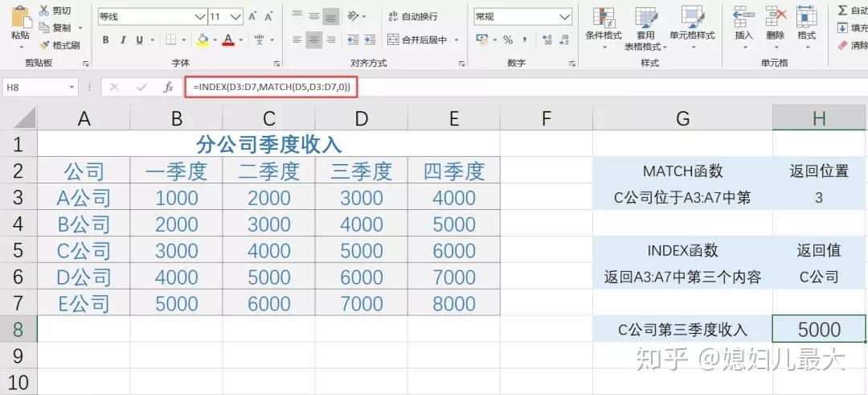Click Insert cells (插入) icon
The height and width of the screenshot is (395, 868).
[744, 16]
